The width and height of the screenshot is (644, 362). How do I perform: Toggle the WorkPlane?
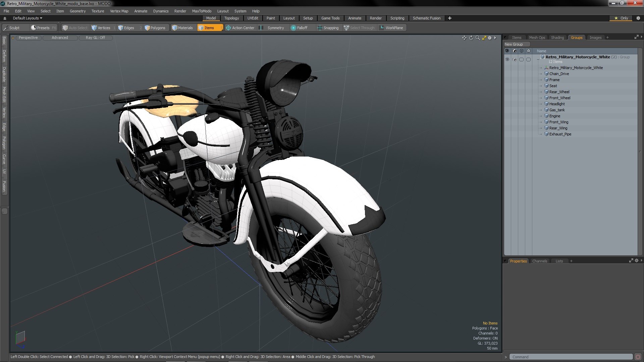click(391, 28)
